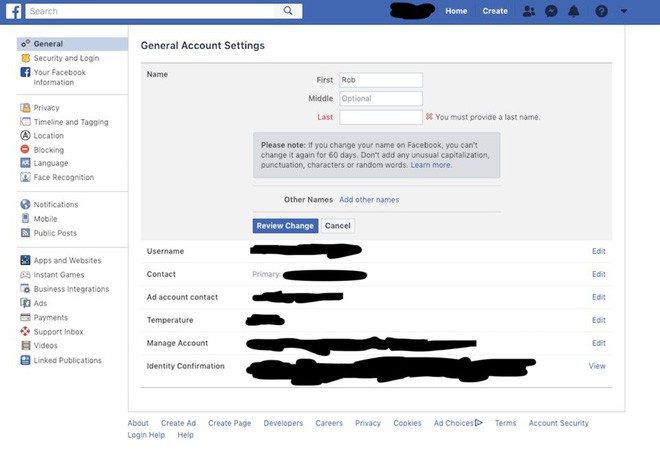Viewport: 660px width, 450px height.
Task: Click the Middle name field
Action: [381, 99]
